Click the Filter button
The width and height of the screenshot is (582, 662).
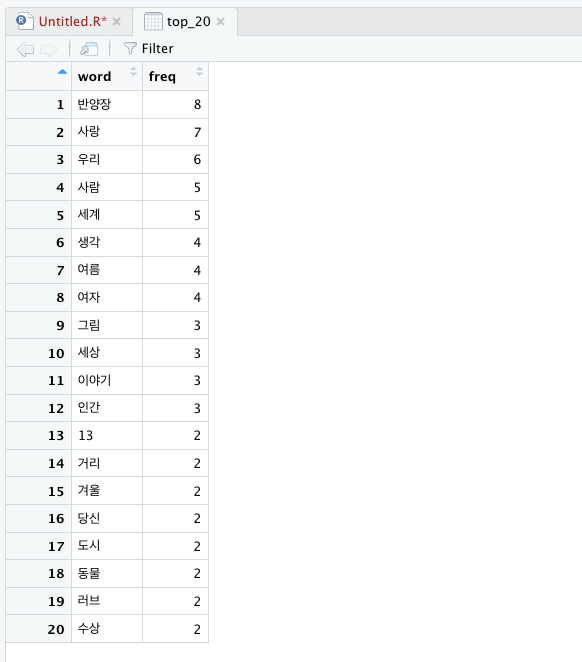point(149,49)
